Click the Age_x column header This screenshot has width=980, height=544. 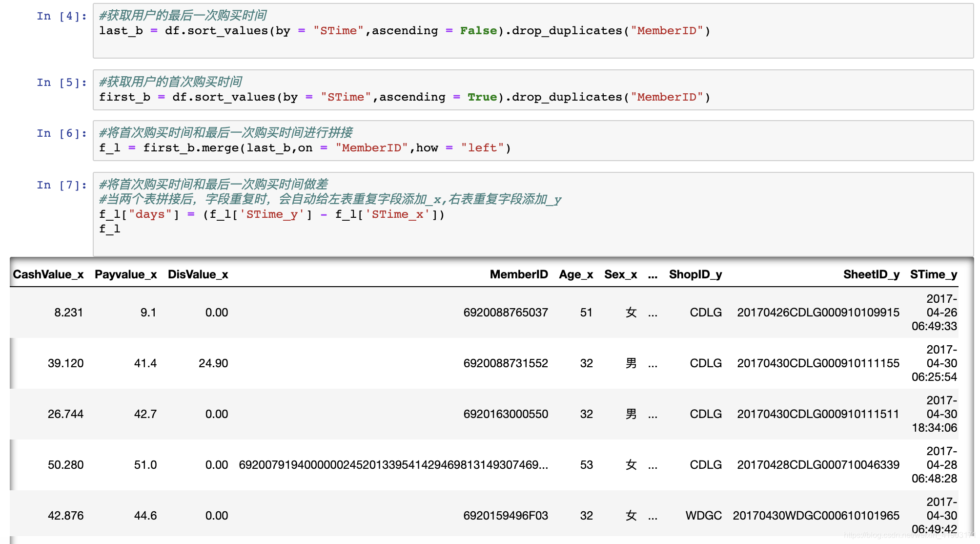(x=576, y=274)
